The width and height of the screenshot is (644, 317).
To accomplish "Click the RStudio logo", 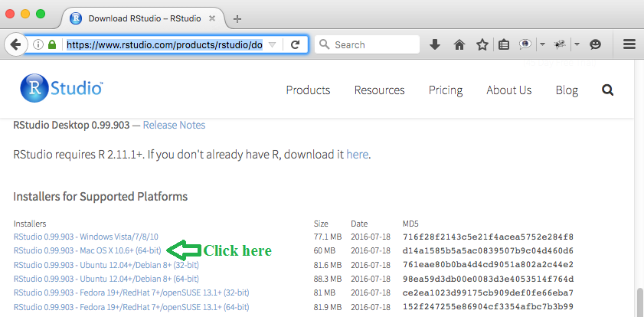I will (x=61, y=88).
